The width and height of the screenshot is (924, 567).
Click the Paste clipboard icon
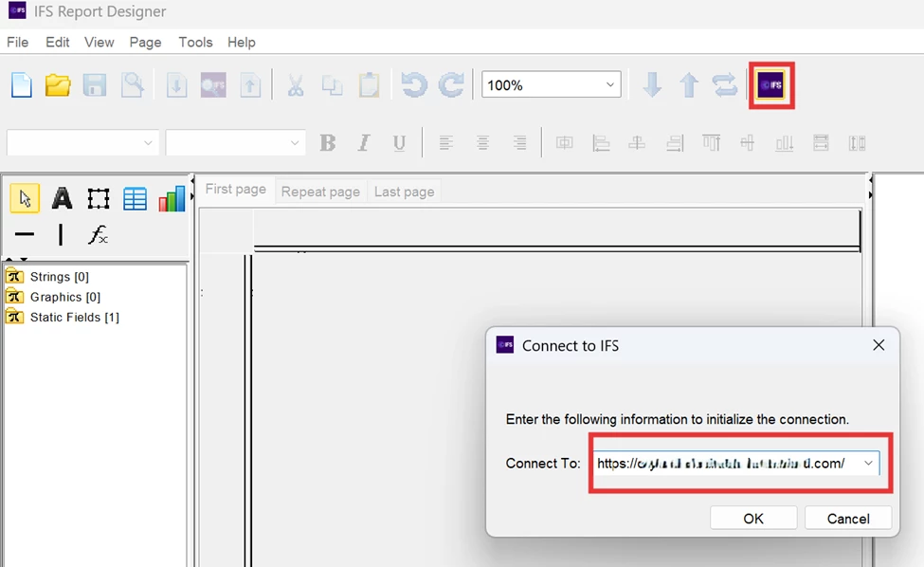pyautogui.click(x=370, y=85)
